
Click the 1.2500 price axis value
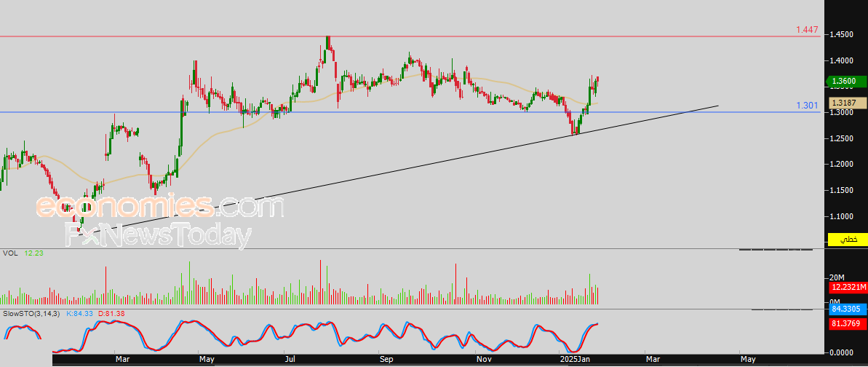coord(840,138)
